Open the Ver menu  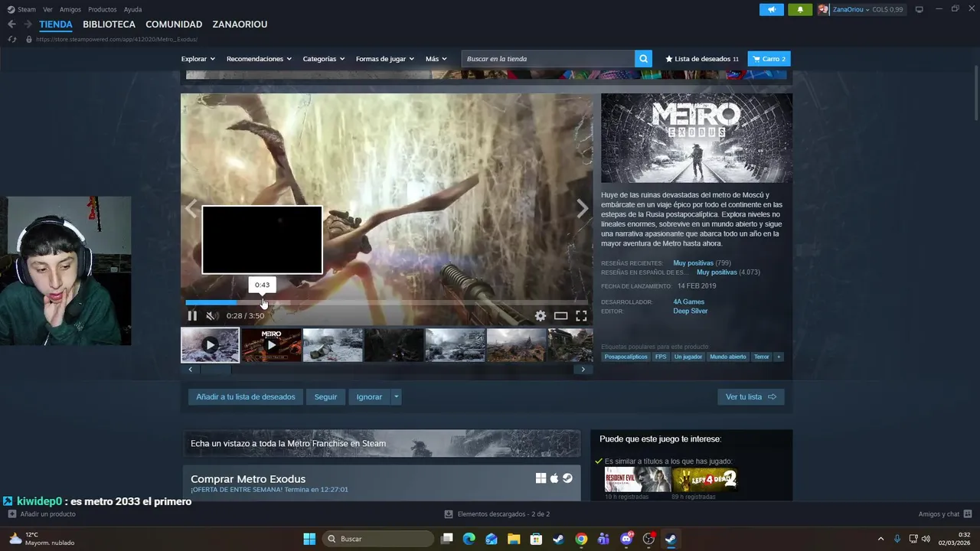click(x=47, y=9)
